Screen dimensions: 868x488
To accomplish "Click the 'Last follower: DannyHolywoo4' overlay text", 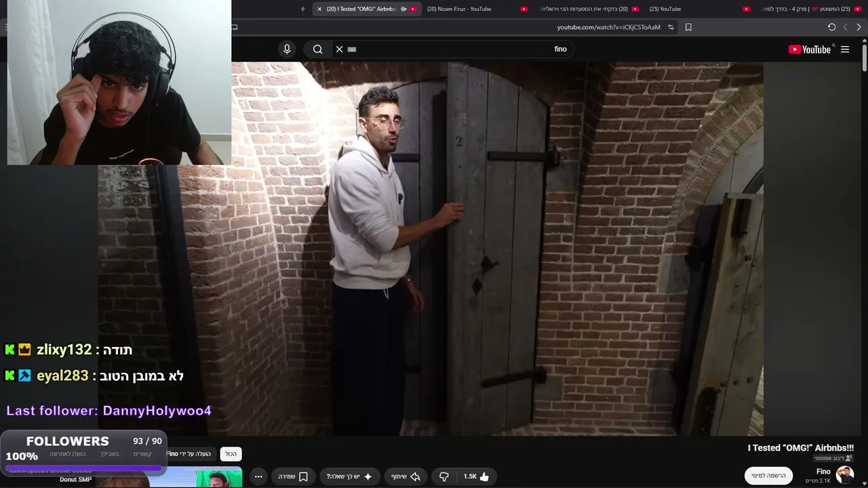I will click(x=108, y=411).
